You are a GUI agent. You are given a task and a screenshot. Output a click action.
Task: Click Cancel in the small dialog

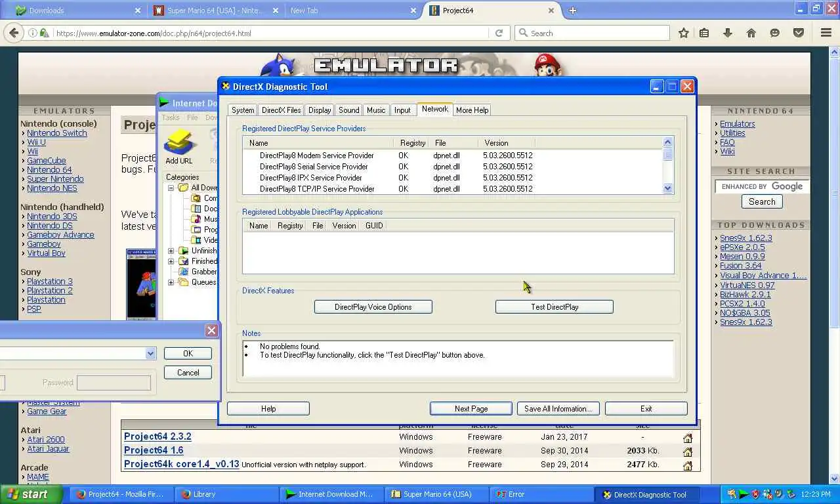pyautogui.click(x=188, y=373)
